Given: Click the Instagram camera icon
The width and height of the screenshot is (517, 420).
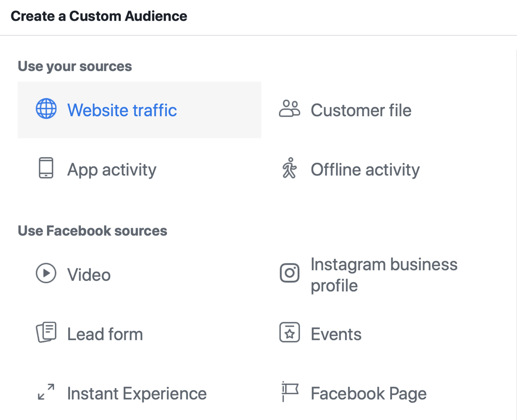Looking at the screenshot, I should coord(290,273).
